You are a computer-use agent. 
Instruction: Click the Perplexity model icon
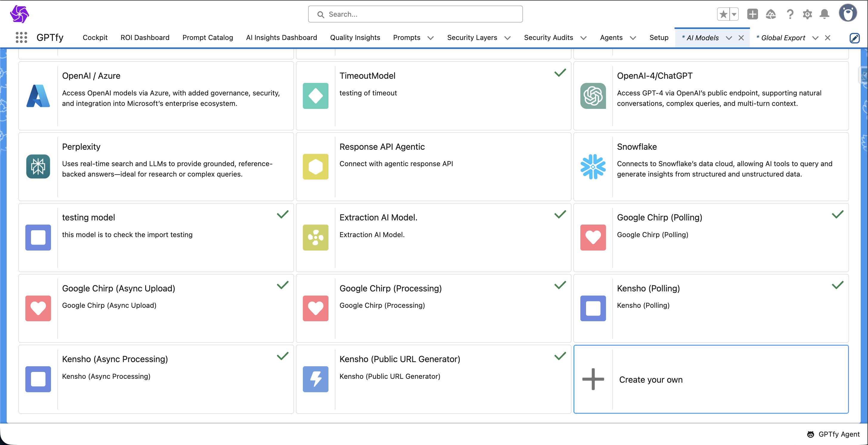38,166
